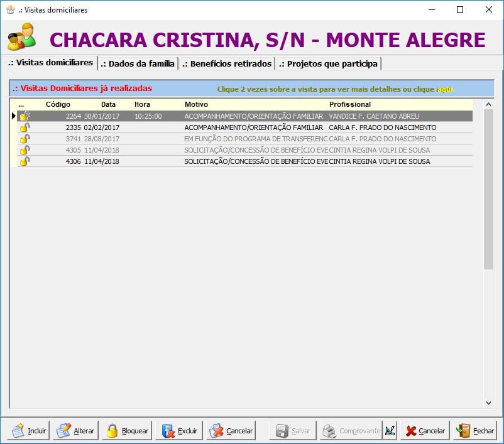Click the Cancelar button beside Excluir
The width and height of the screenshot is (504, 444).
(231, 431)
